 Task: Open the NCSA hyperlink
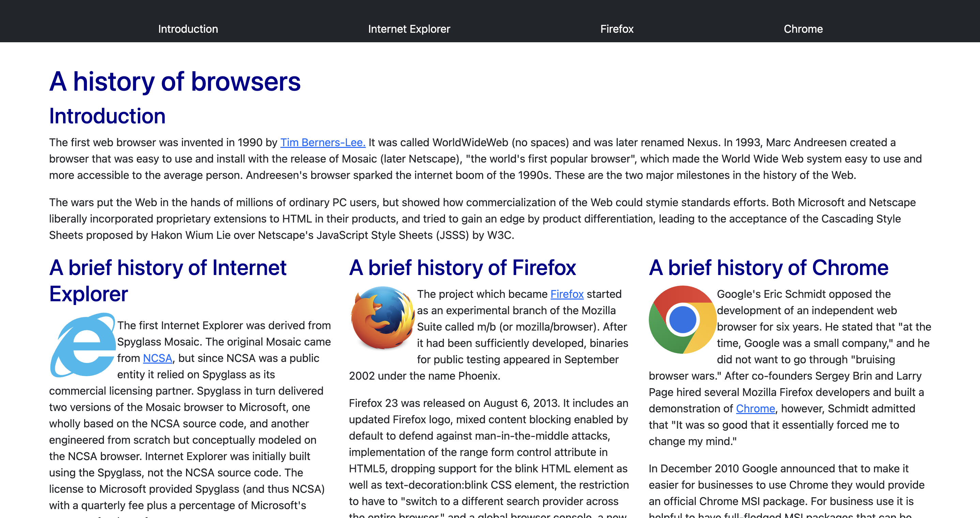[157, 358]
